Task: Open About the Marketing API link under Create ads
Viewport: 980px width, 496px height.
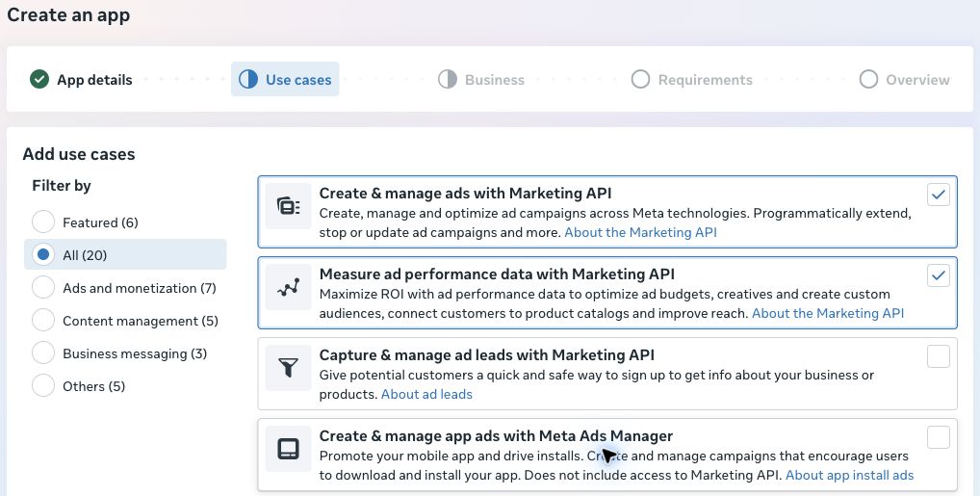Action: [x=640, y=232]
